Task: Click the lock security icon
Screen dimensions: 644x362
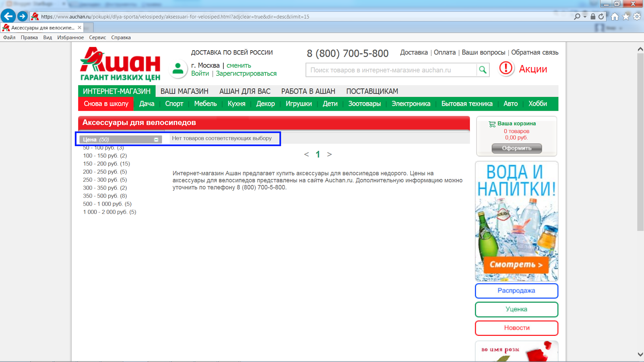Action: coord(593,16)
